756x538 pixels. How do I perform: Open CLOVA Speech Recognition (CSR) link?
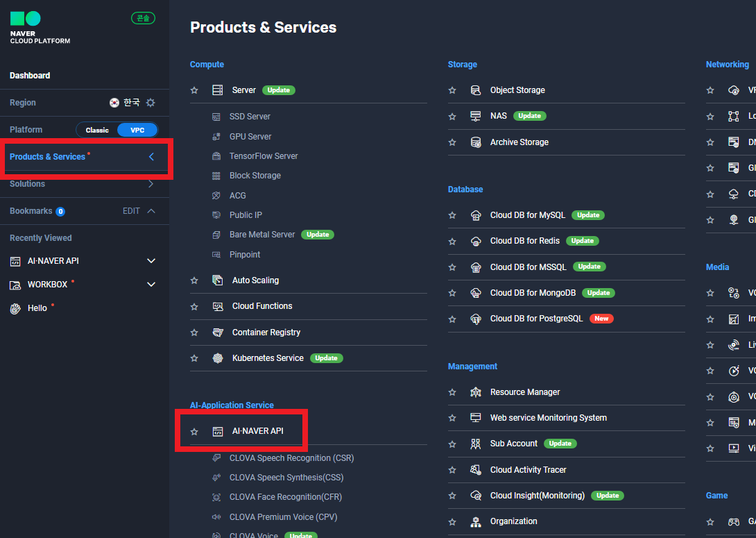[x=292, y=458]
